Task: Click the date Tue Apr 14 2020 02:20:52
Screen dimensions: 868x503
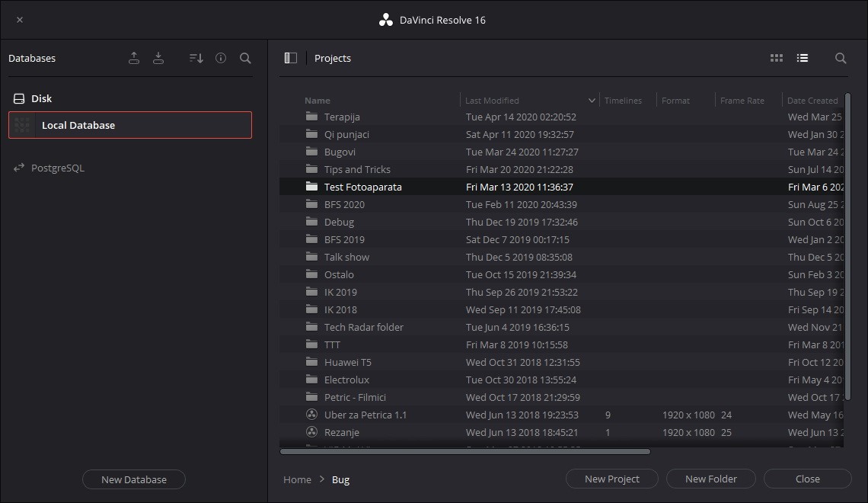Action: coord(521,117)
